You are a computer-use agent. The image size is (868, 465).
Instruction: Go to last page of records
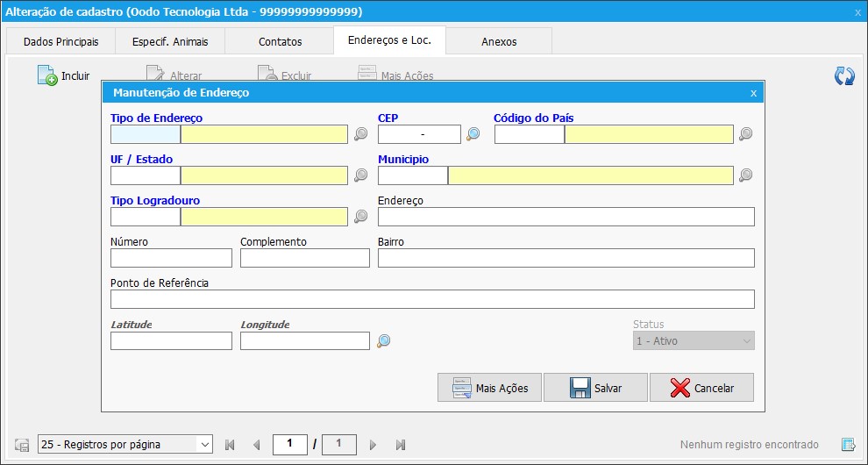click(x=401, y=445)
